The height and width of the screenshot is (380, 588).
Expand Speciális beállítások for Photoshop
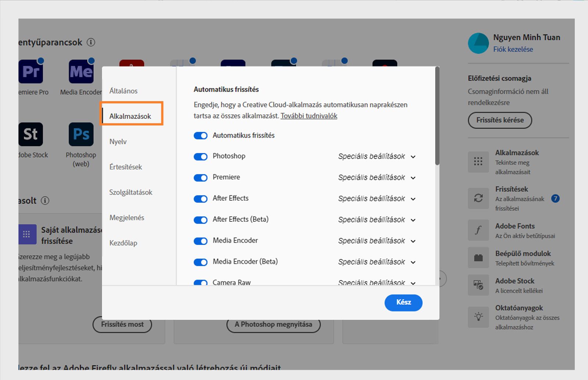(x=377, y=156)
